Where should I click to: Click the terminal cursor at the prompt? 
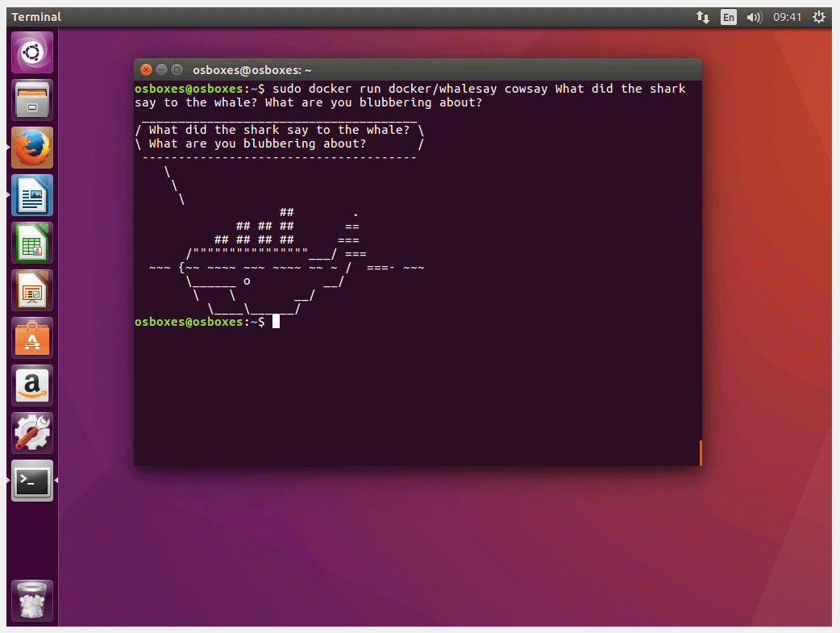click(x=276, y=322)
